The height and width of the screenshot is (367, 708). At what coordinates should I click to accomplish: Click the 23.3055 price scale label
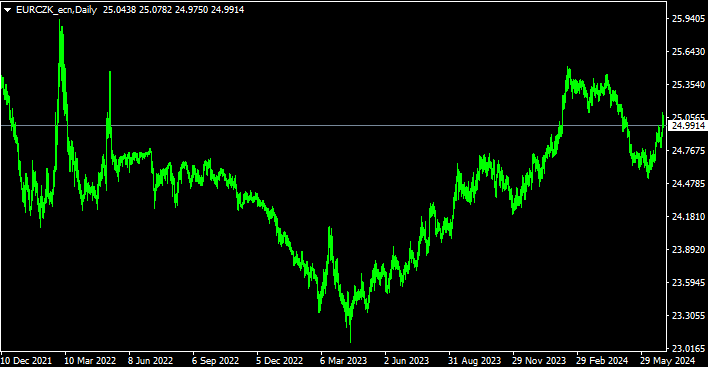click(688, 315)
